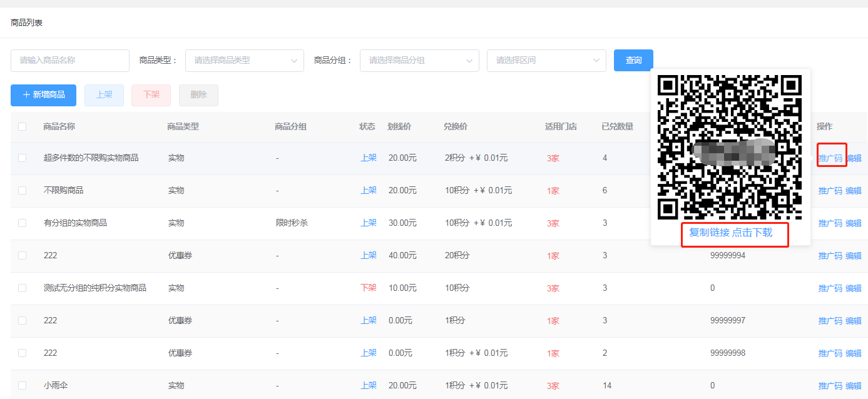This screenshot has width=868, height=399.
Task: Click the 查询 search button
Action: coord(633,61)
